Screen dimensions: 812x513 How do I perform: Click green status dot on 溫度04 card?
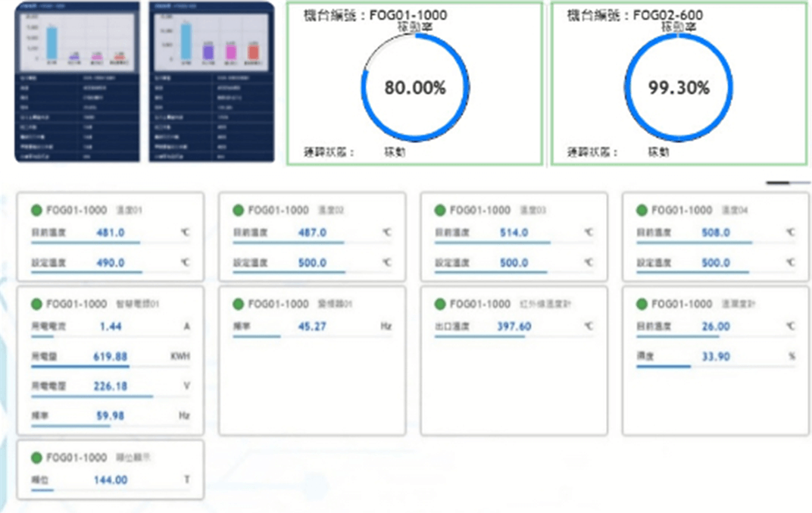642,210
